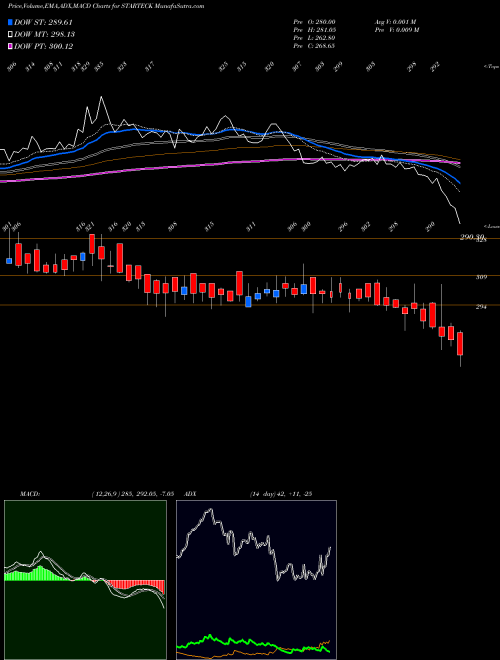This screenshot has width=500, height=660.
Task: Click the 290.30 price level label
Action: 473,238
